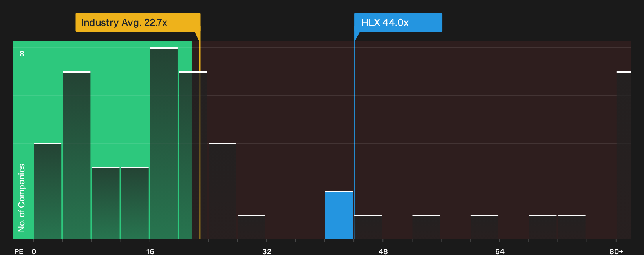
Task: Click the Industry Avg. 22.7x label
Action: [138, 22]
